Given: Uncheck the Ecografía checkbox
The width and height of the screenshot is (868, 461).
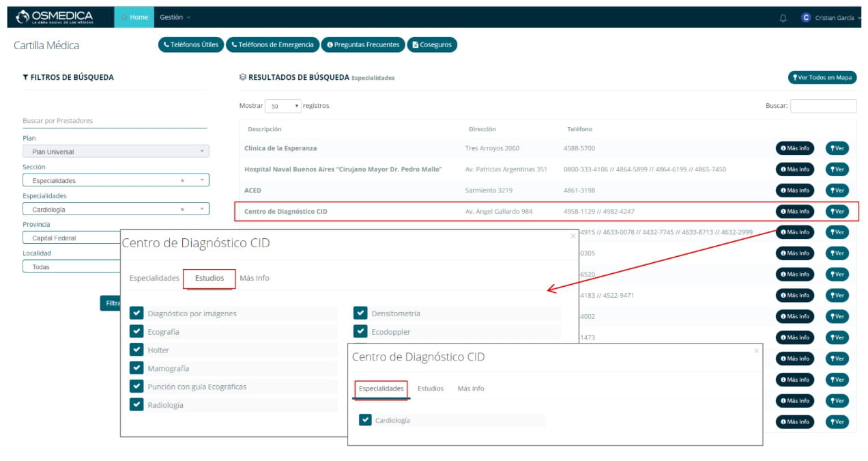Looking at the screenshot, I should [x=136, y=332].
